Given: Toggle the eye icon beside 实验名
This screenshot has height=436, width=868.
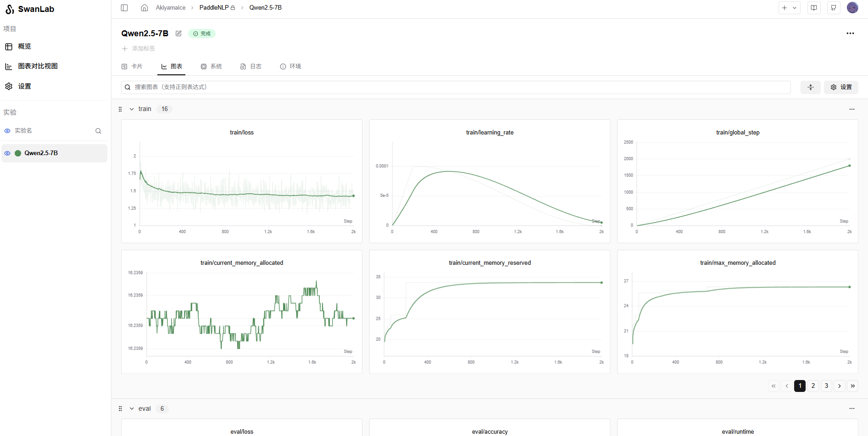Looking at the screenshot, I should coord(7,131).
